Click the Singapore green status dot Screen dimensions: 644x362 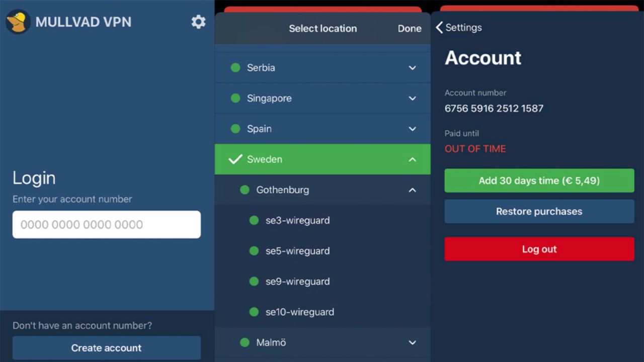(x=235, y=98)
